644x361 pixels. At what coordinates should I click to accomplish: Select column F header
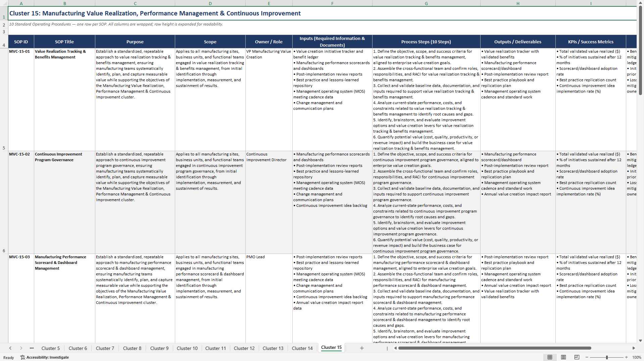[332, 3]
